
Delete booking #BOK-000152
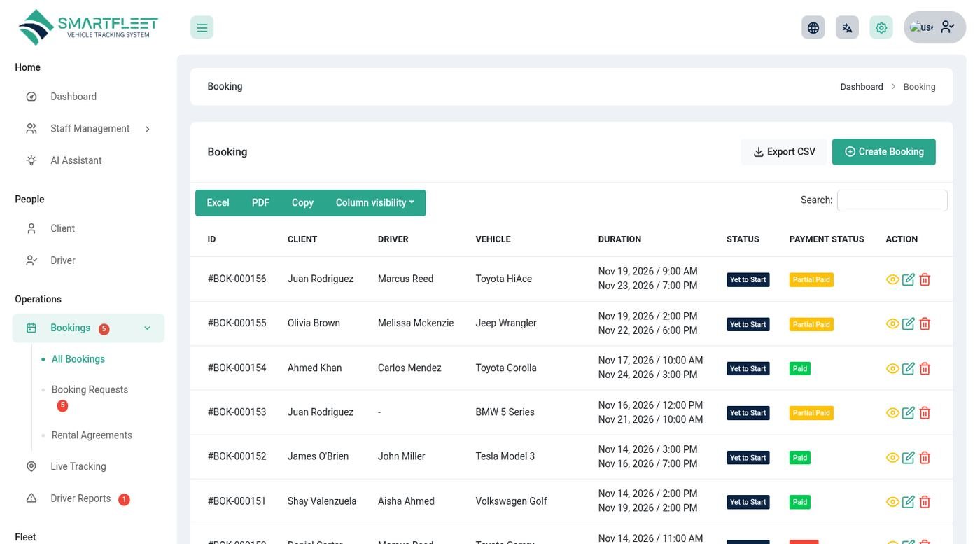pyautogui.click(x=925, y=457)
